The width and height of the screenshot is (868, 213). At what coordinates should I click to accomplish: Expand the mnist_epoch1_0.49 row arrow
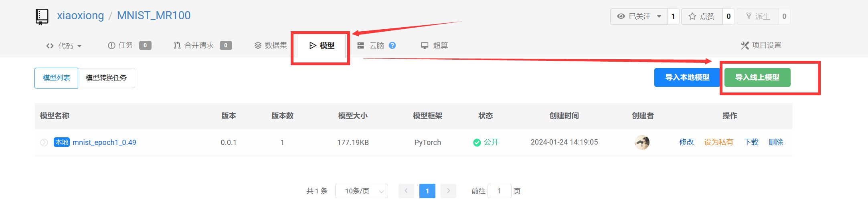44,143
